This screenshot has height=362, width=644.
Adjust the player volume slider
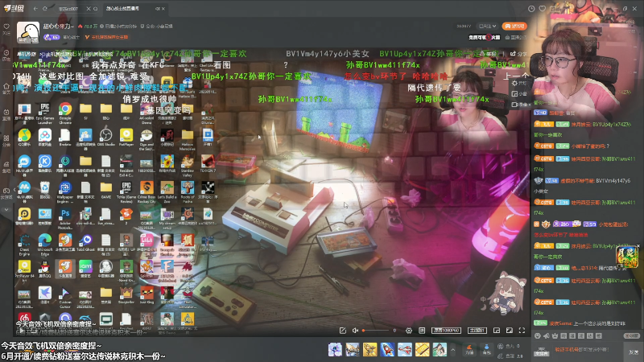click(375, 331)
